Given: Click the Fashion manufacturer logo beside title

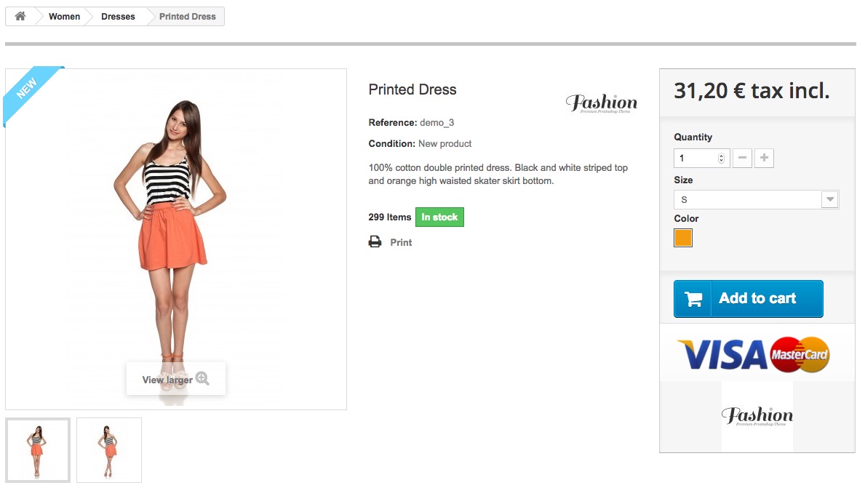Looking at the screenshot, I should [x=601, y=104].
